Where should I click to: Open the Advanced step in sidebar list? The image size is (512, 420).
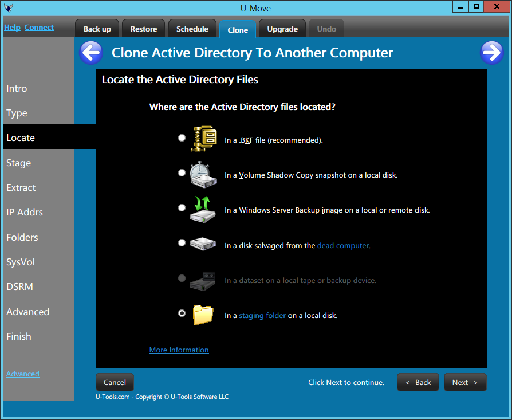coord(27,312)
